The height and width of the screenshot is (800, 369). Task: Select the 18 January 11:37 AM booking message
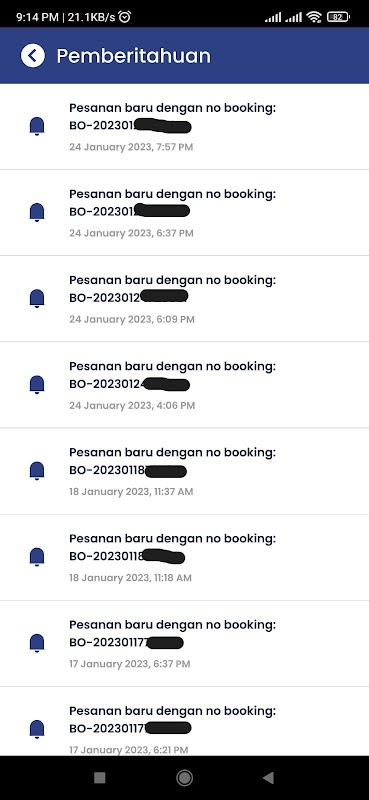click(184, 471)
